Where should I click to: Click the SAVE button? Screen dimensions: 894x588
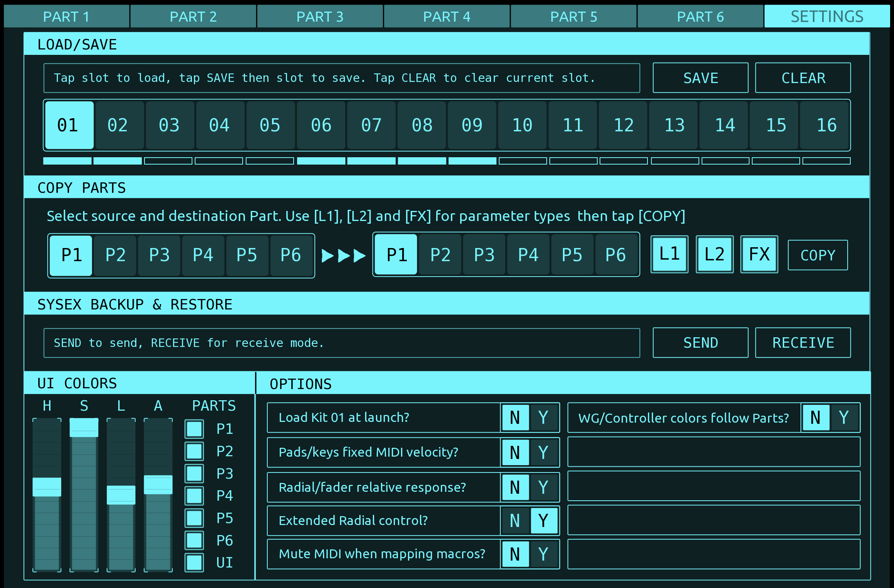point(700,78)
